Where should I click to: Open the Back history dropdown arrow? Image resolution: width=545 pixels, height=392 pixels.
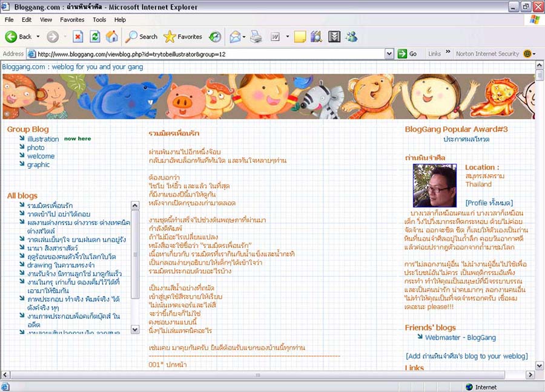(38, 36)
